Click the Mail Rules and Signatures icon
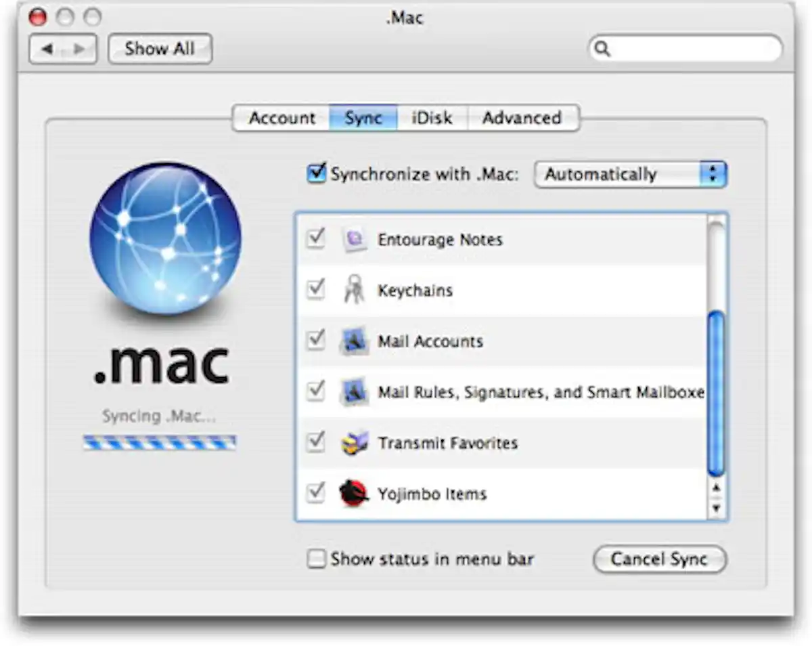This screenshot has height=646, width=812. click(x=353, y=392)
